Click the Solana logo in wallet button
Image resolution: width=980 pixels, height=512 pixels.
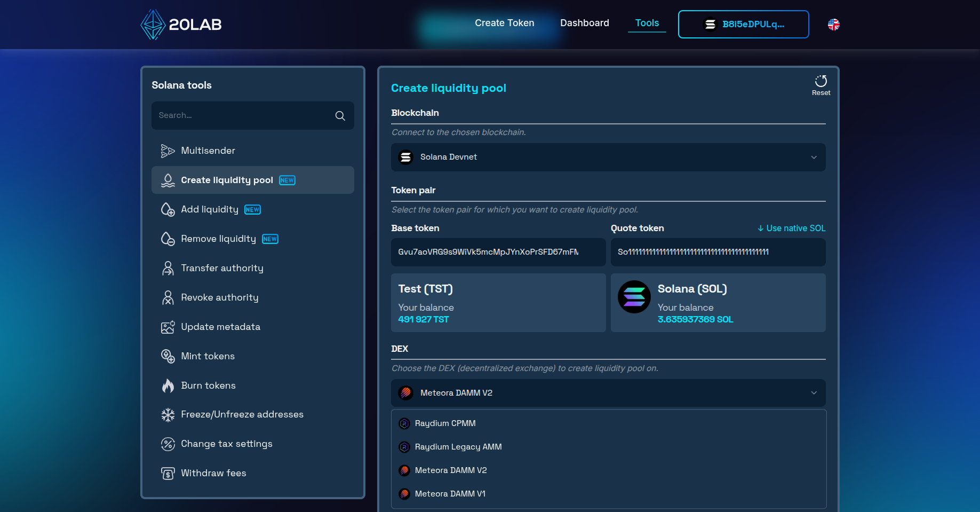point(710,25)
